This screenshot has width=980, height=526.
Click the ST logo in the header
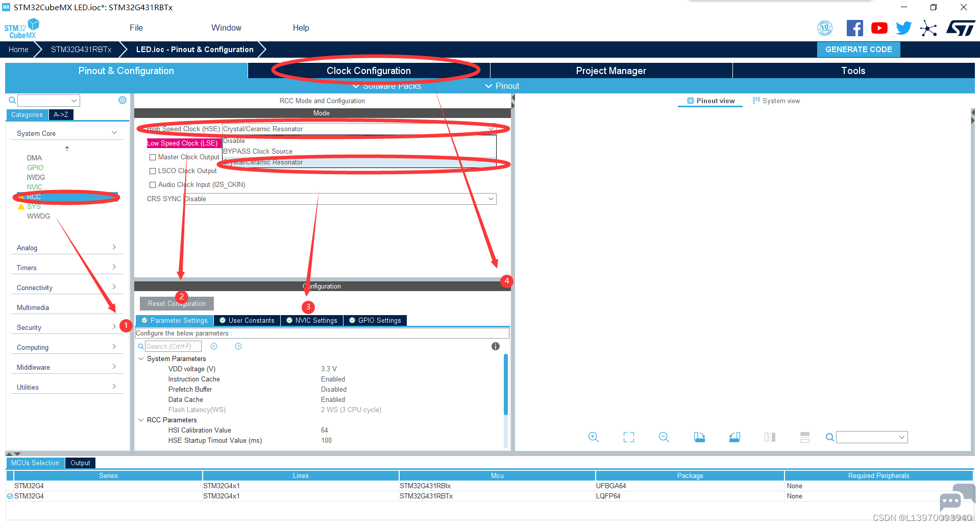point(960,28)
